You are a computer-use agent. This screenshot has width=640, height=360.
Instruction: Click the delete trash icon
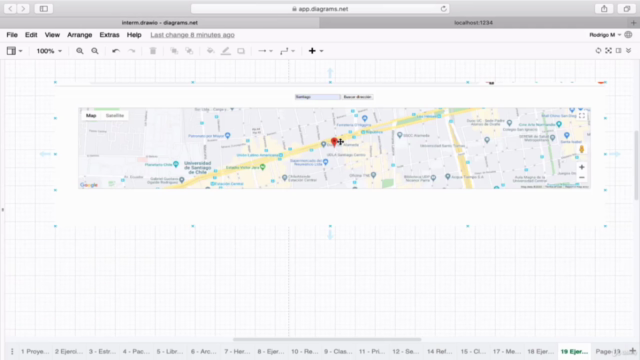click(x=153, y=51)
